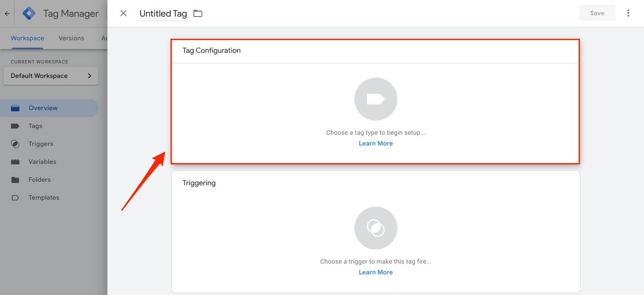
Task: Click the Save button
Action: (597, 12)
